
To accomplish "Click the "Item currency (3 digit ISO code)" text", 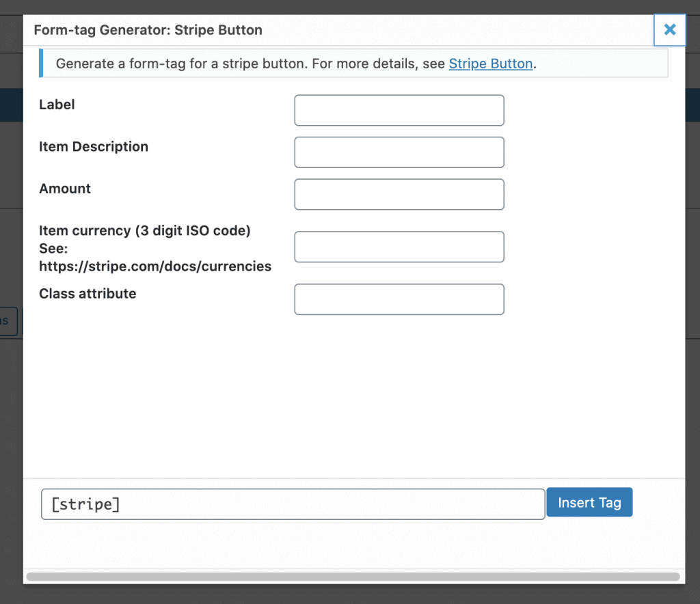I will coord(145,231).
